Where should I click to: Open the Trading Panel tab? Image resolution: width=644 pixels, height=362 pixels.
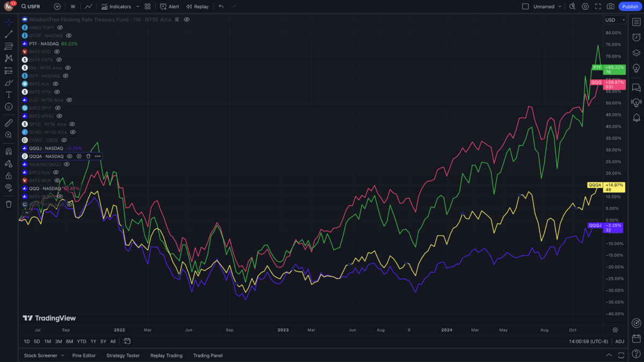click(x=208, y=356)
